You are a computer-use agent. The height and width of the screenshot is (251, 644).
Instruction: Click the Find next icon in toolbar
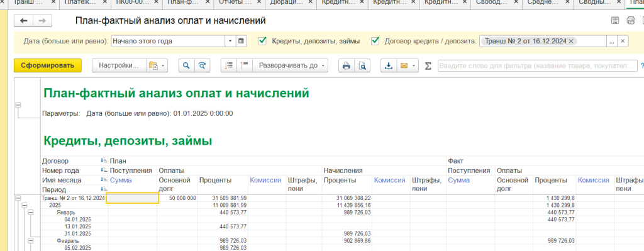[201, 65]
